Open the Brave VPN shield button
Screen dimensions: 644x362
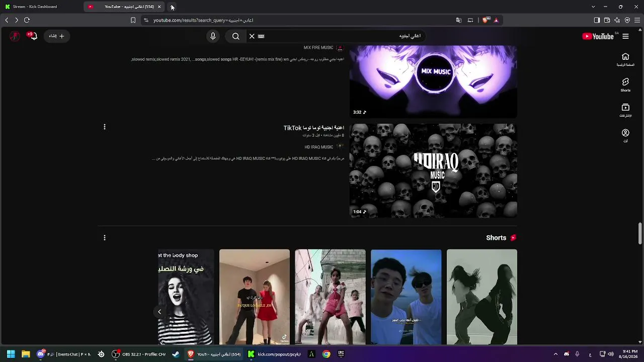[627, 20]
